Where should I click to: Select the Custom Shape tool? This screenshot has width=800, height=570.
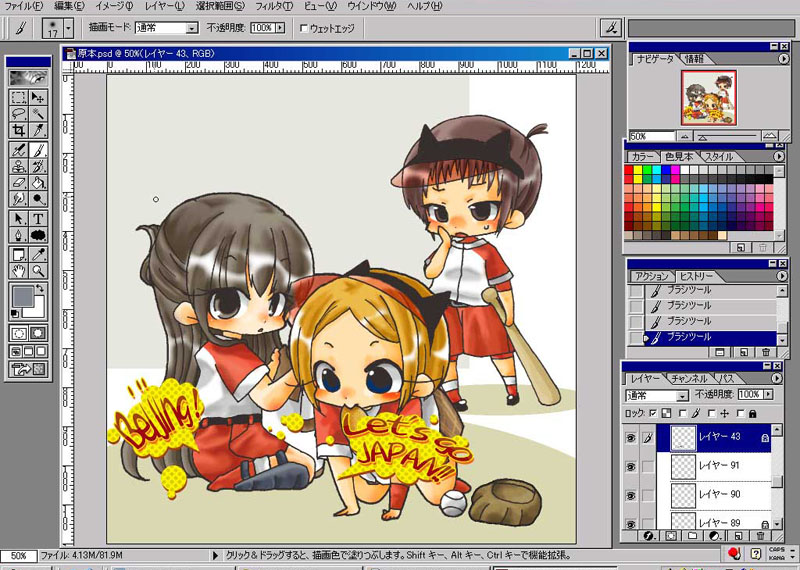click(x=38, y=235)
